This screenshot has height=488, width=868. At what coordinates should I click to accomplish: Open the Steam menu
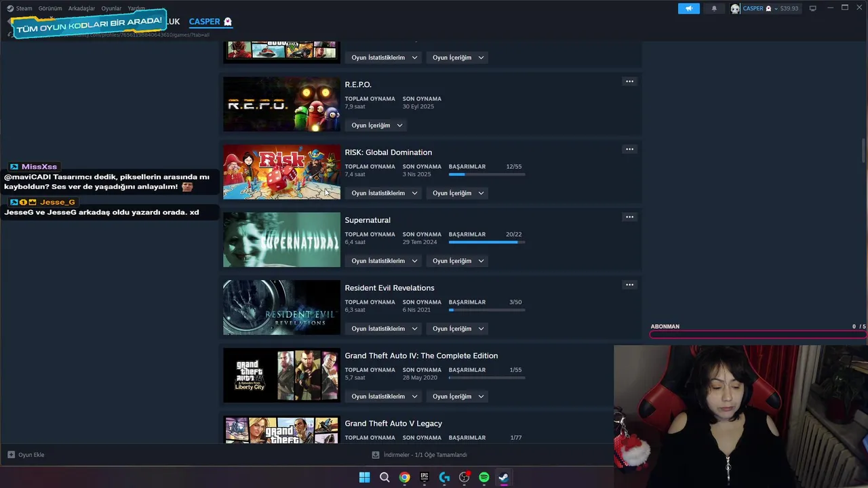[24, 9]
